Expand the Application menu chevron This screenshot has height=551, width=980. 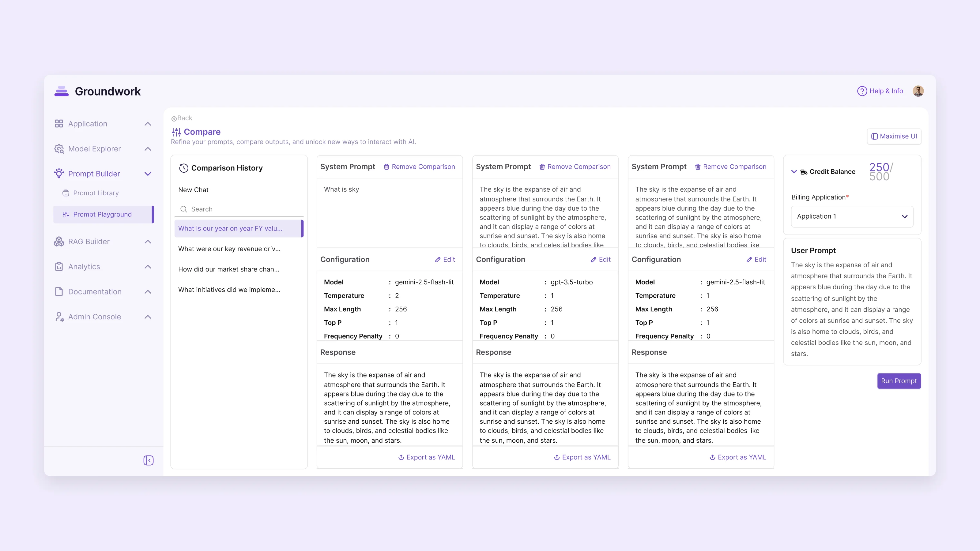(x=148, y=124)
